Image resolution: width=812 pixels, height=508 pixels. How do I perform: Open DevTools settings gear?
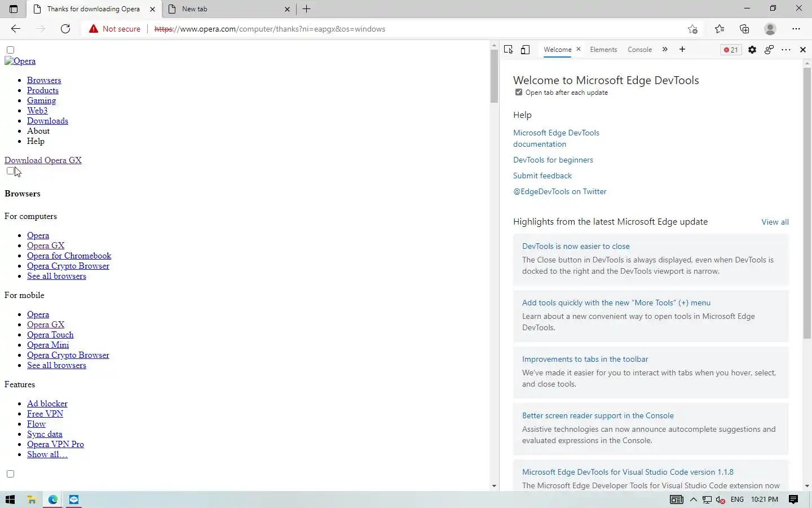(x=752, y=50)
